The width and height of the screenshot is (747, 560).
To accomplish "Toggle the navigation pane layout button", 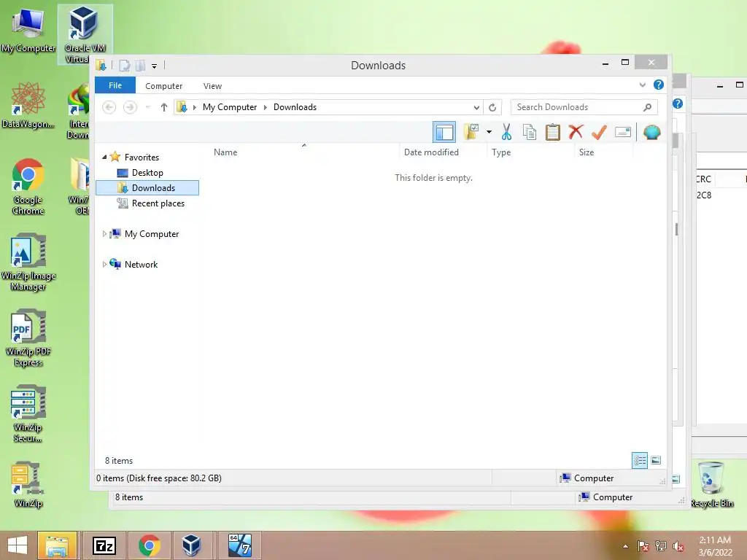I will 444,132.
